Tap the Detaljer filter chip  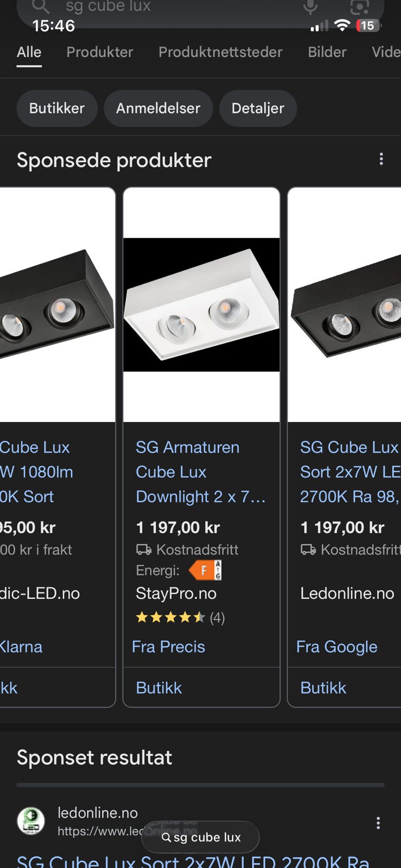[258, 108]
